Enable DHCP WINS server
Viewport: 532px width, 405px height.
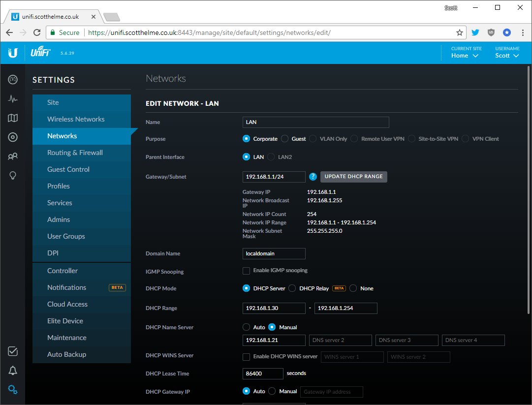click(x=246, y=357)
